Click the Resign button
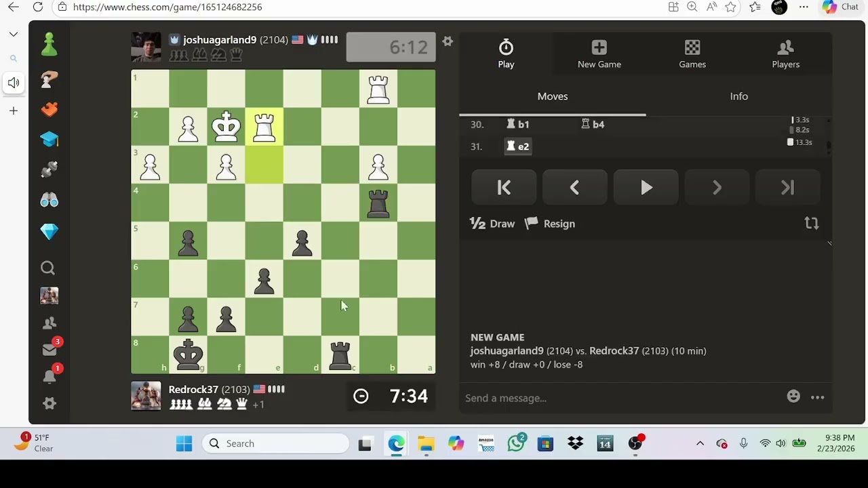This screenshot has height=488, width=868. (550, 224)
